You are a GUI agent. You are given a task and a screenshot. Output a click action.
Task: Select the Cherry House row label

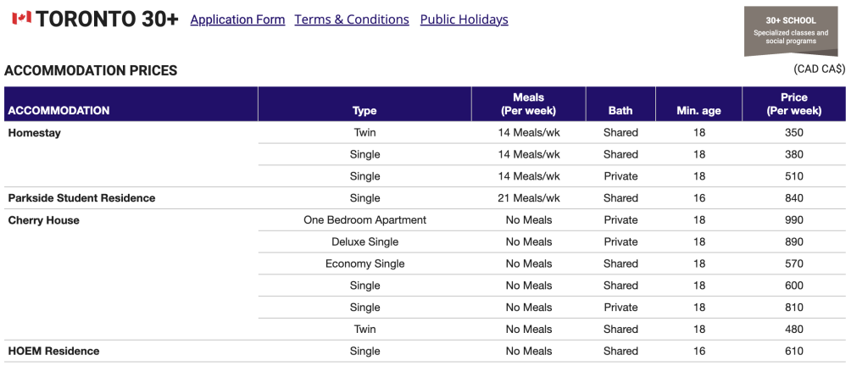tap(44, 220)
